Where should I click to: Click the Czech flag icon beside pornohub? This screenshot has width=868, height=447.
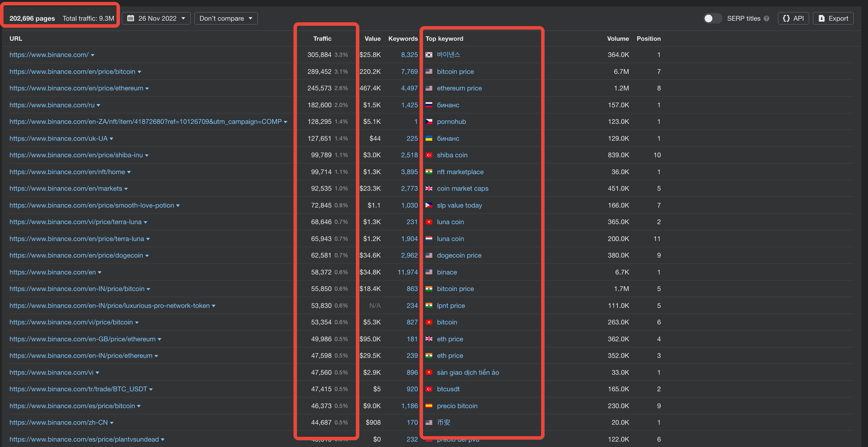[429, 122]
